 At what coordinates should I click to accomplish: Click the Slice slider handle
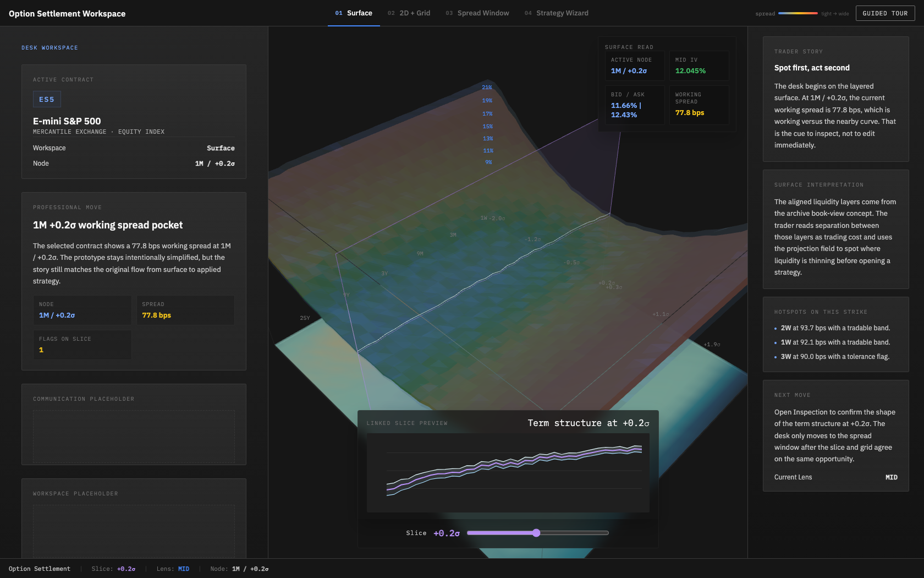[x=536, y=533]
